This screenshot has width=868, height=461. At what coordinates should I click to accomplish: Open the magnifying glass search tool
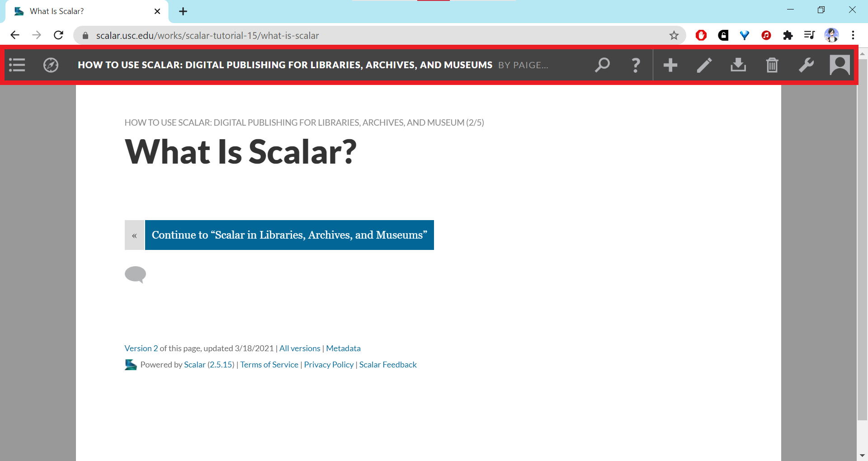pyautogui.click(x=602, y=65)
